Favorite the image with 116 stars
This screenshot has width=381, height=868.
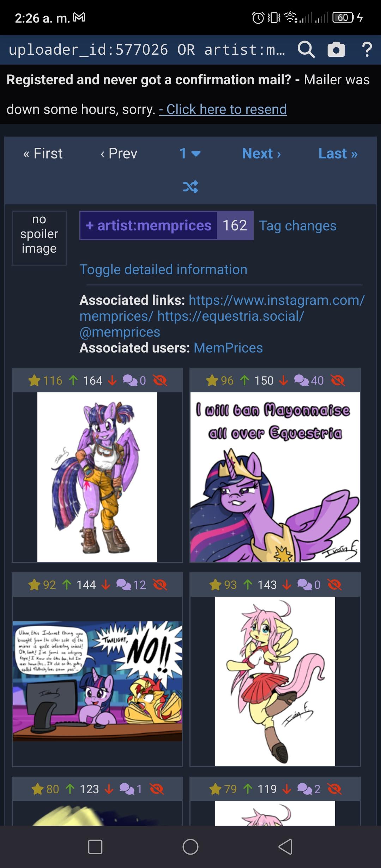point(34,380)
